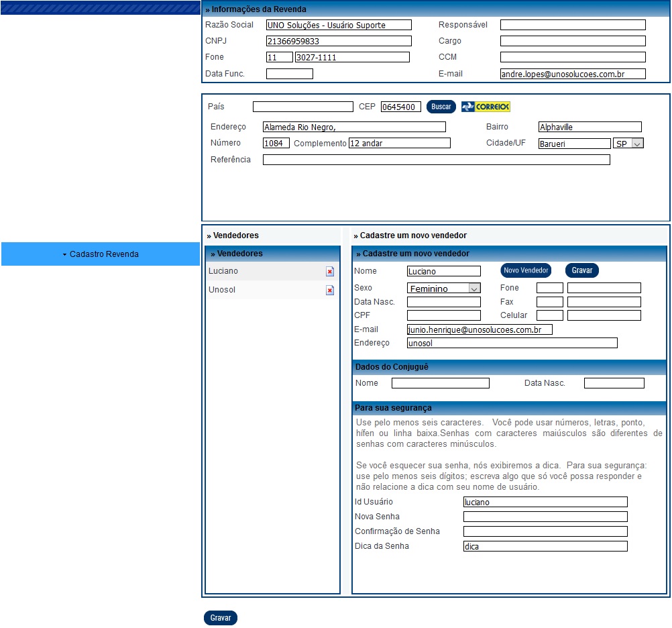Click the Referência address field
This screenshot has width=672, height=628.
pyautogui.click(x=436, y=160)
